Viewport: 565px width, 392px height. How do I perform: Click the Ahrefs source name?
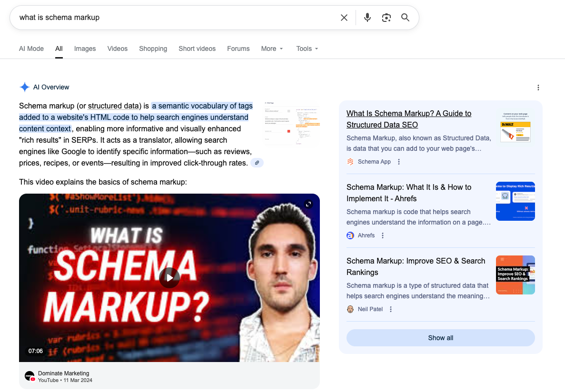(x=366, y=235)
